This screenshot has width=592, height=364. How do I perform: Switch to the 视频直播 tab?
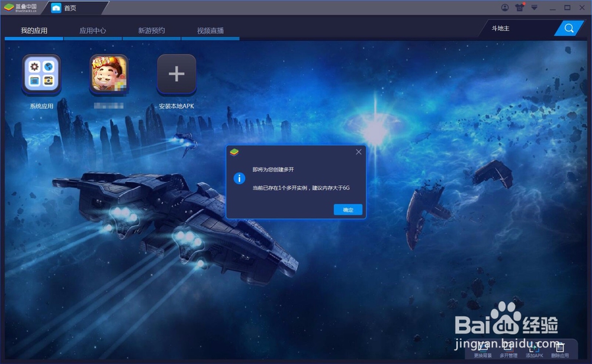click(210, 31)
